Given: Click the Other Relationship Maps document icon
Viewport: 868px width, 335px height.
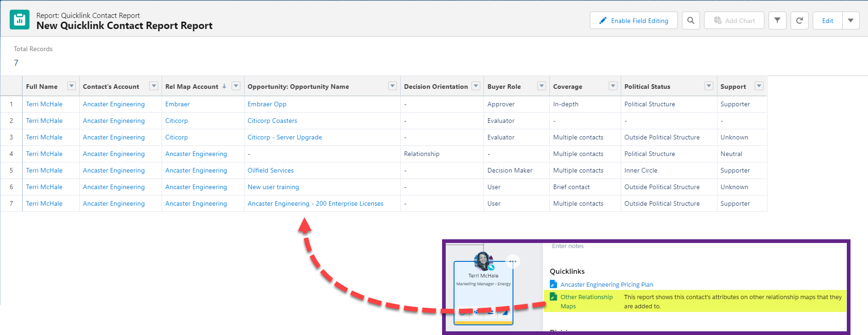Looking at the screenshot, I should tap(553, 297).
